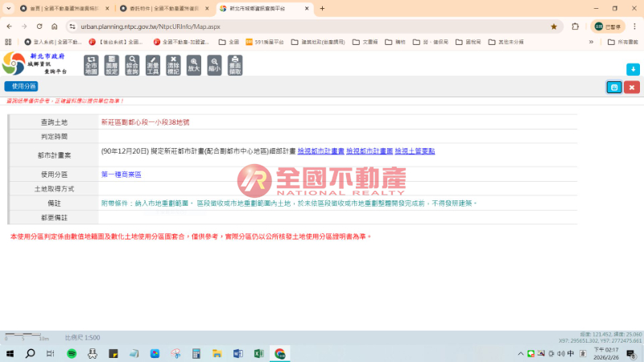
Task: Click the 全市地圖 full city map tool
Action: (91, 64)
